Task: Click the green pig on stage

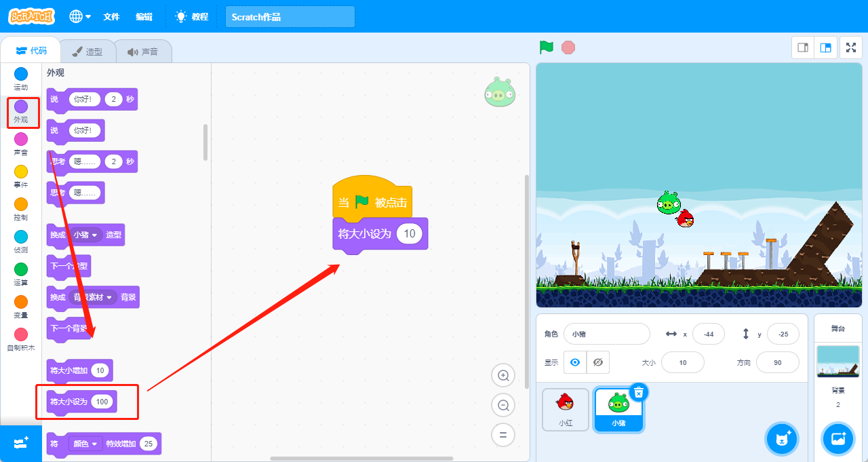Action: click(668, 203)
